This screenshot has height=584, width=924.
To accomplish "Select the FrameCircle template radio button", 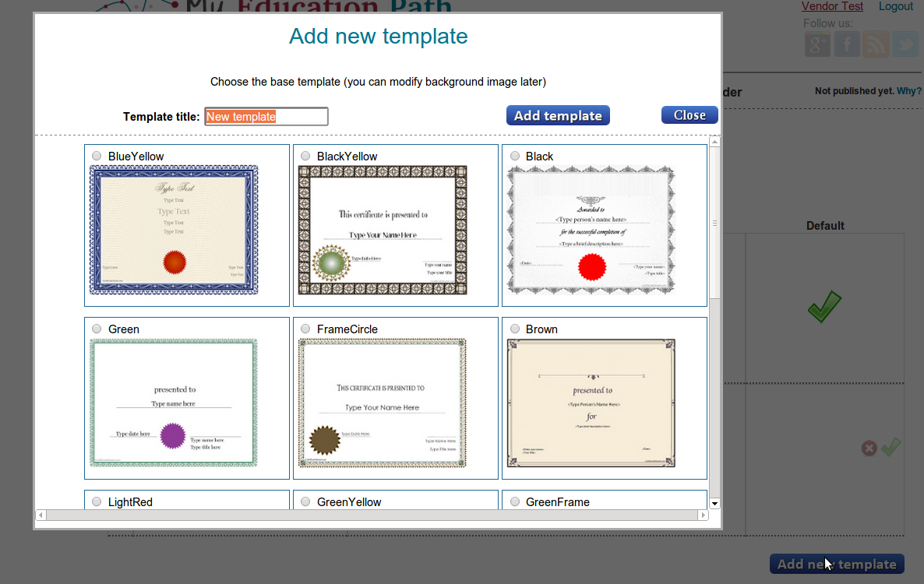I will pos(305,329).
